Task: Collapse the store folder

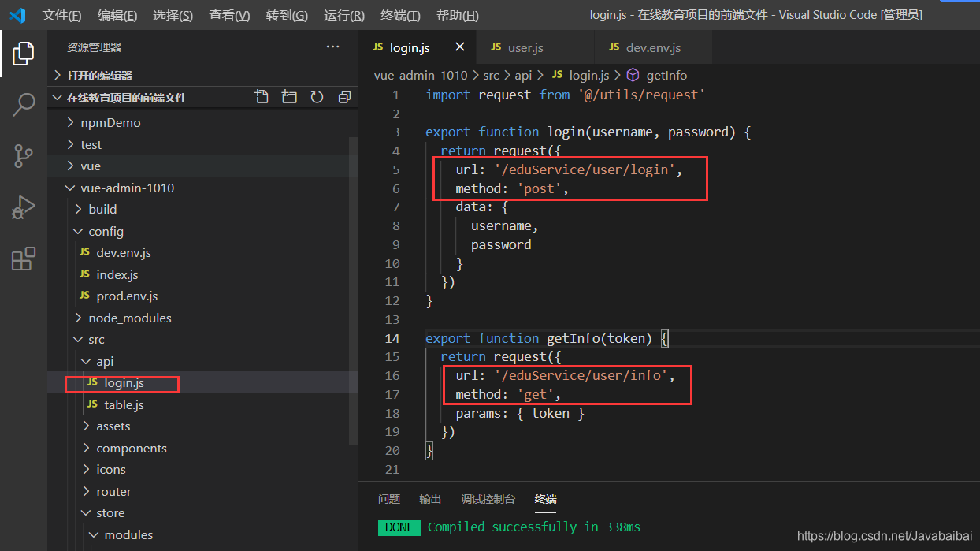Action: tap(86, 512)
